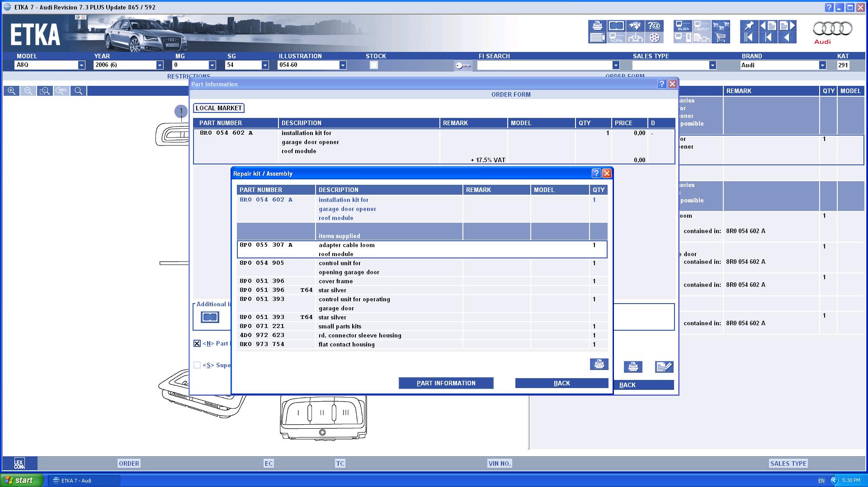Click the printer icon in top toolbar

coord(597,26)
